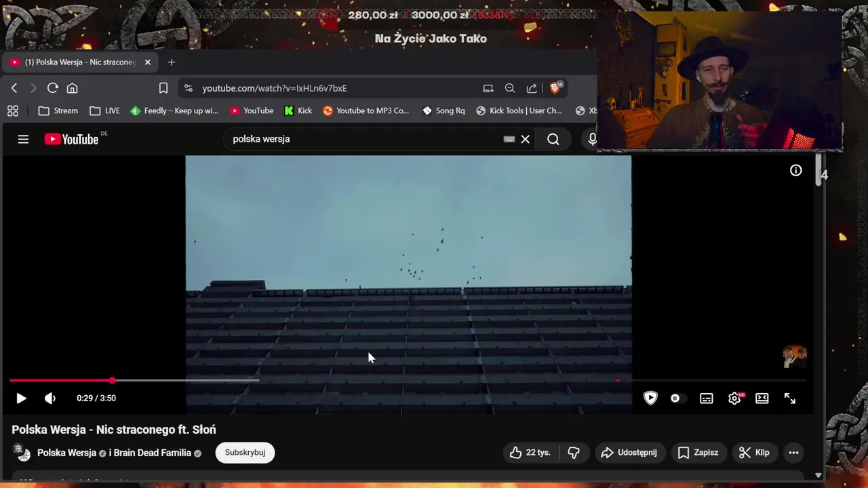This screenshot has height=488, width=868.
Task: Click the scrollbar down arrow
Action: pyautogui.click(x=818, y=476)
